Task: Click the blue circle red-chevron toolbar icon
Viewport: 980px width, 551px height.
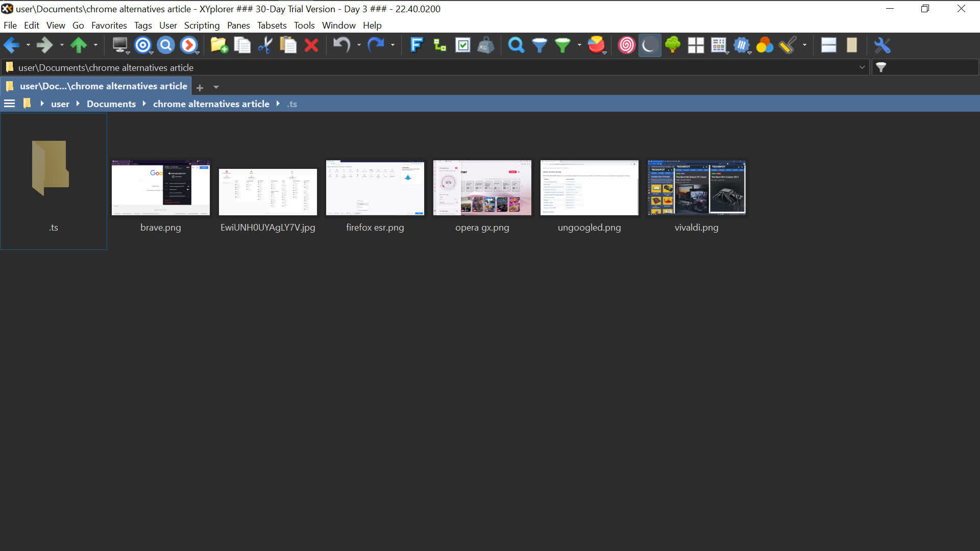Action: pyautogui.click(x=189, y=45)
